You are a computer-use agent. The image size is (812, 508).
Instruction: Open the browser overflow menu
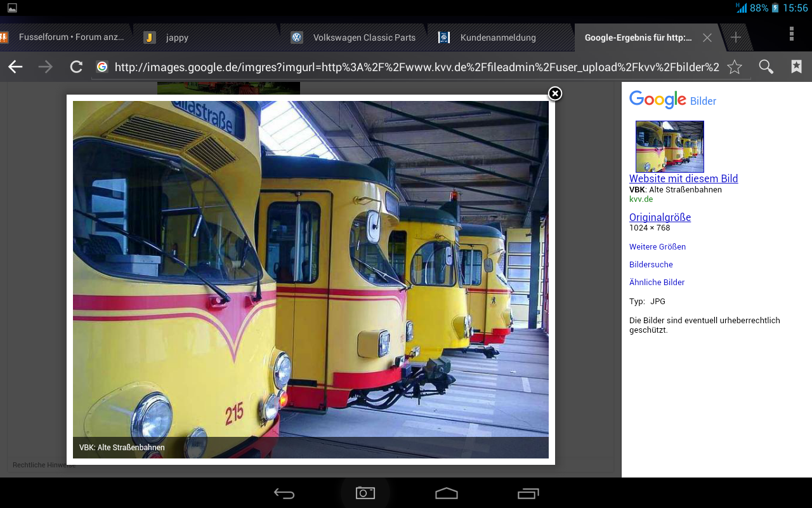point(791,34)
